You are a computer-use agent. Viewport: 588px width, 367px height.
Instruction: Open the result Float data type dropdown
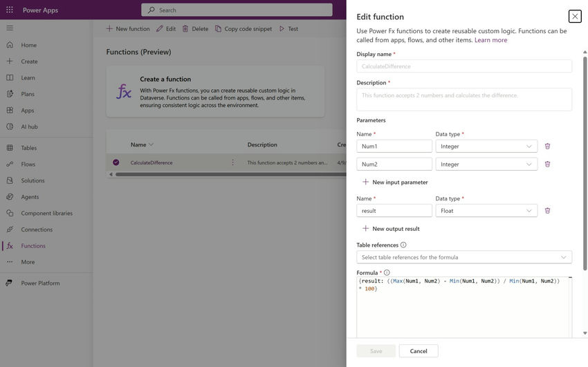(486, 211)
